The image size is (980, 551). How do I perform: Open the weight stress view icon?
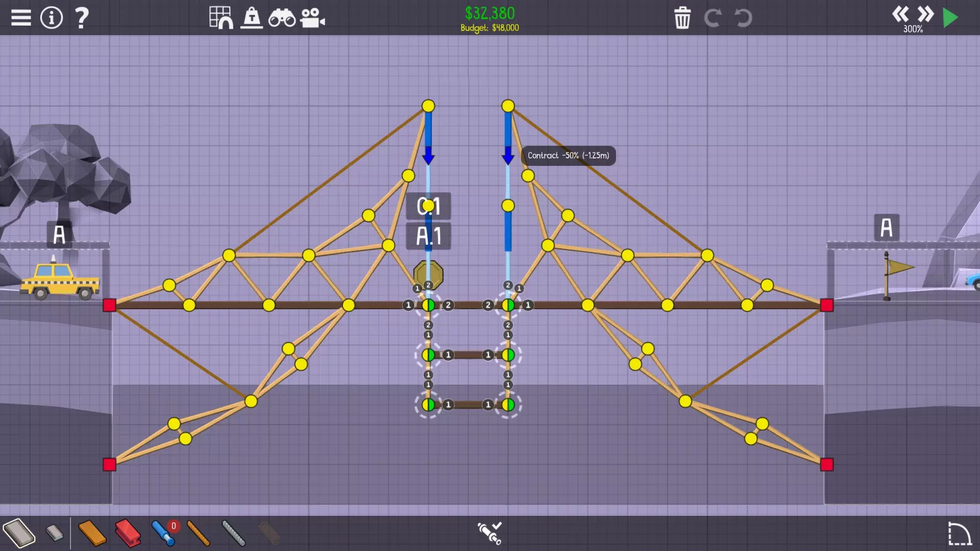click(252, 18)
